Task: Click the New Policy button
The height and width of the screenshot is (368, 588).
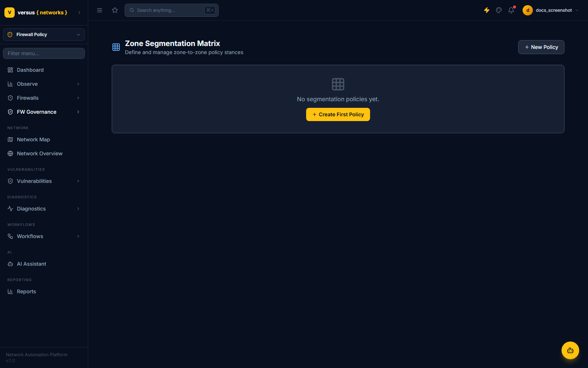Action: (x=541, y=47)
